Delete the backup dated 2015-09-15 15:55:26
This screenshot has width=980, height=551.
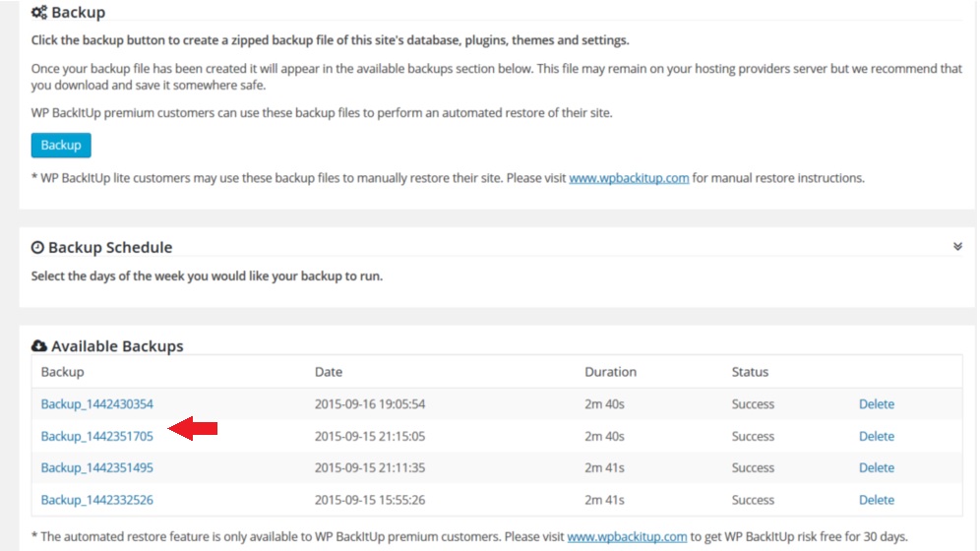pyautogui.click(x=877, y=500)
